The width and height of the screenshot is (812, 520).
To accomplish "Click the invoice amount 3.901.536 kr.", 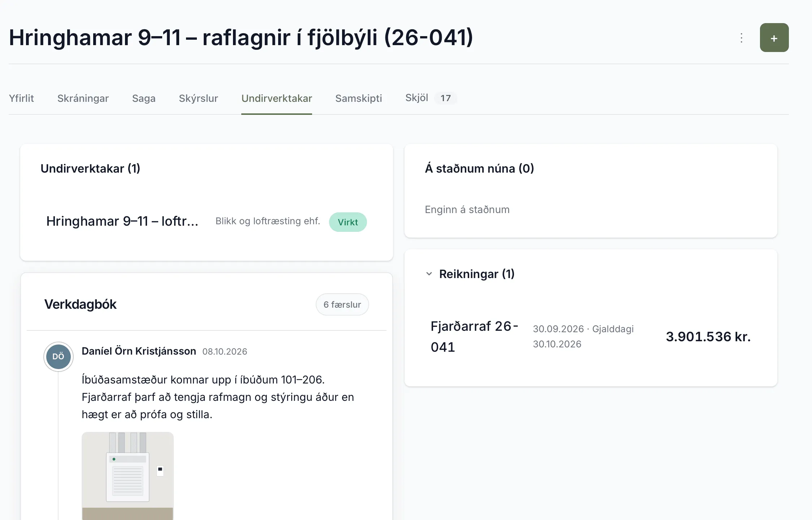I will (x=708, y=337).
